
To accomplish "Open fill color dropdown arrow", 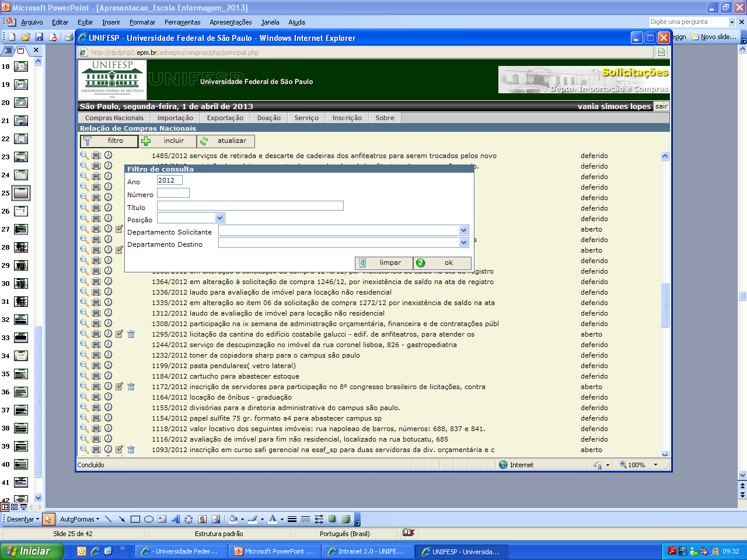I will pyautogui.click(x=242, y=519).
